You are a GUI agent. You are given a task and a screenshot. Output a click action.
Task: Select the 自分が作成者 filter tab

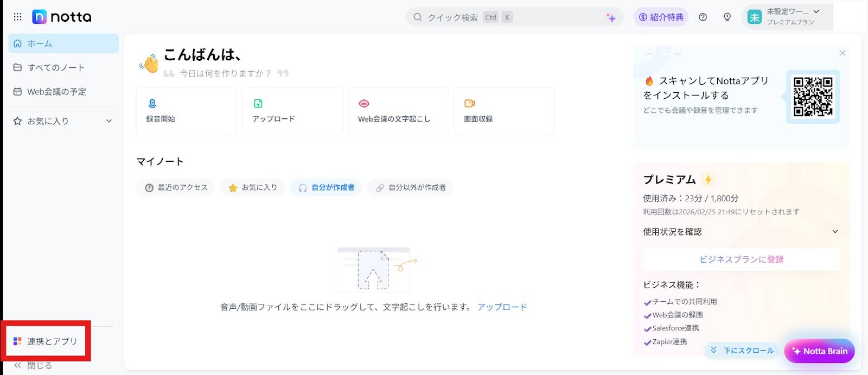[x=326, y=188]
